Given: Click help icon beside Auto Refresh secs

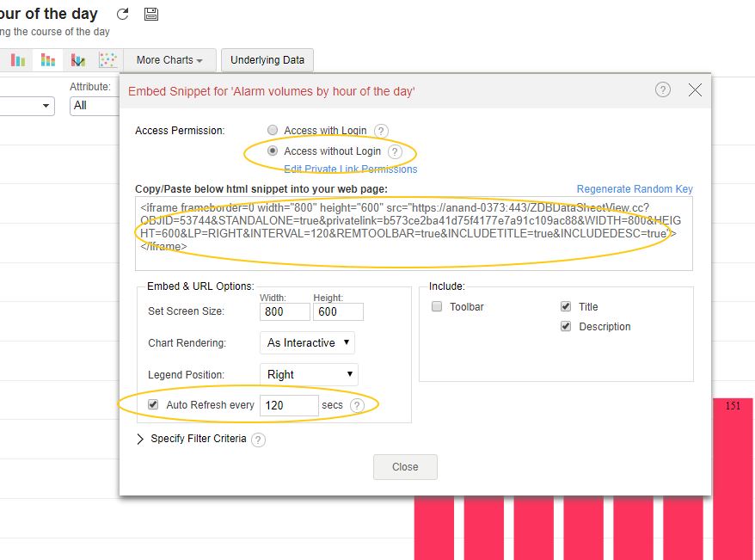Looking at the screenshot, I should click(x=358, y=405).
